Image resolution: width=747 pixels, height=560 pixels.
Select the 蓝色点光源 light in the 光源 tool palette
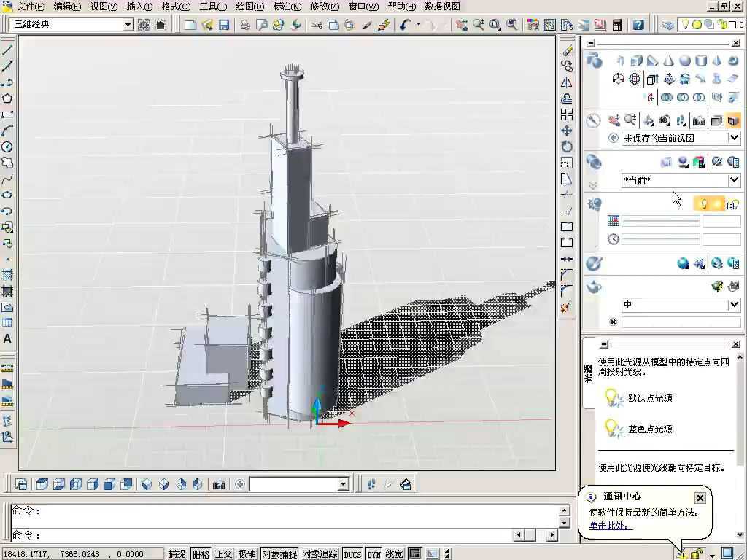638,429
